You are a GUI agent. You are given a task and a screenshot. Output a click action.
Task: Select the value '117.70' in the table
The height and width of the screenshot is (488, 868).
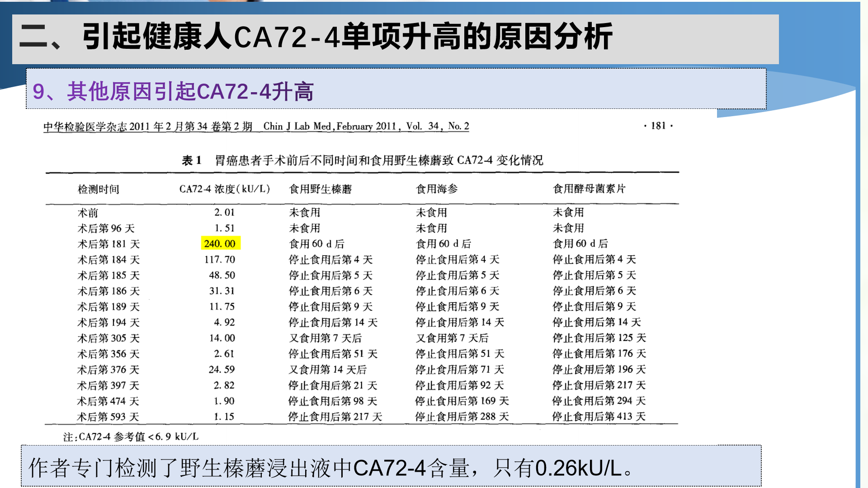coord(219,259)
